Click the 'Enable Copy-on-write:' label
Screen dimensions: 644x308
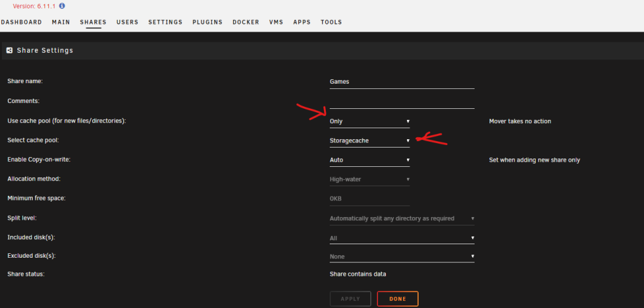tap(39, 160)
